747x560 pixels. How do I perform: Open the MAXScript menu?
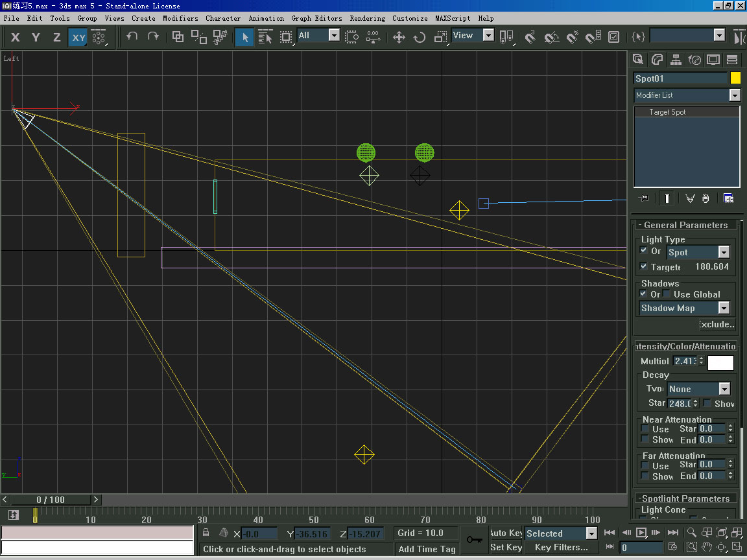[453, 18]
